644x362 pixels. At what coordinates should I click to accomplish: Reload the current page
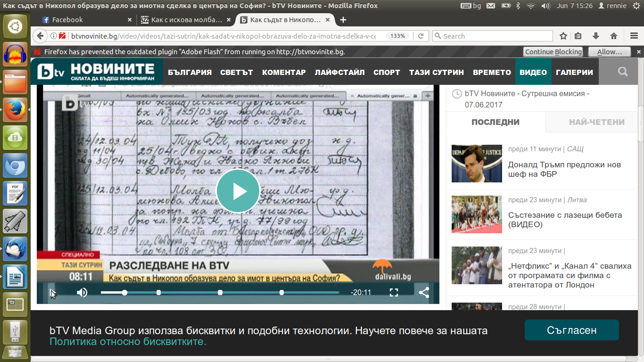421,36
